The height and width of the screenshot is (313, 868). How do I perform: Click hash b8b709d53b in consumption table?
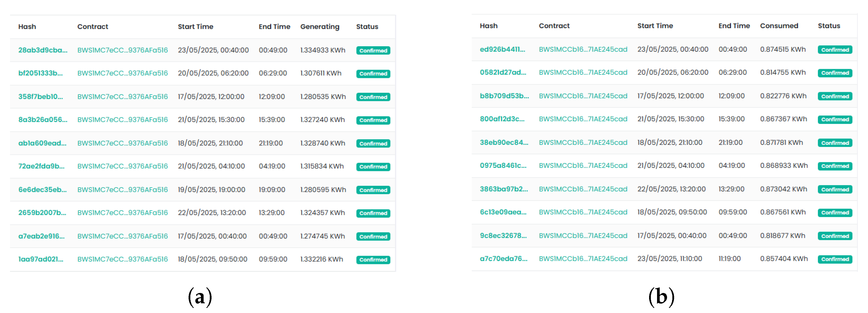click(x=504, y=96)
